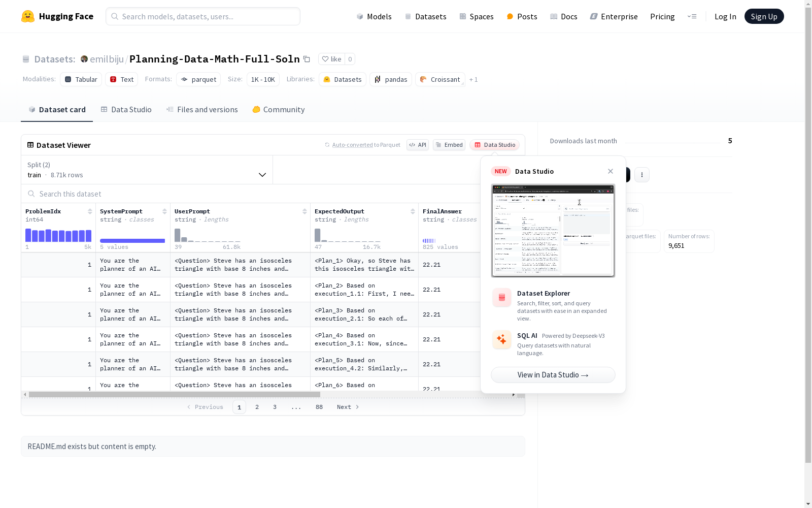Go to the Community tab
The height and width of the screenshot is (508, 812).
click(279, 110)
